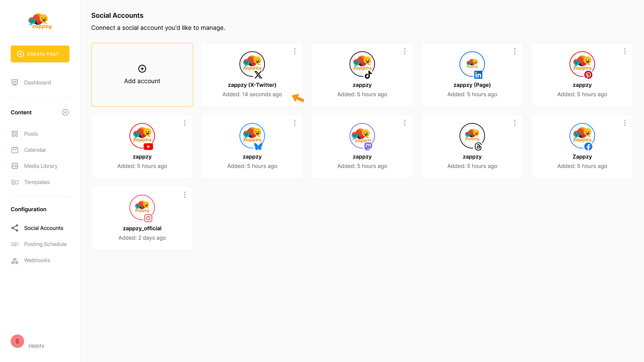Click the Social Accounts page heading
Screen dimensions: 644x362
coord(117,15)
